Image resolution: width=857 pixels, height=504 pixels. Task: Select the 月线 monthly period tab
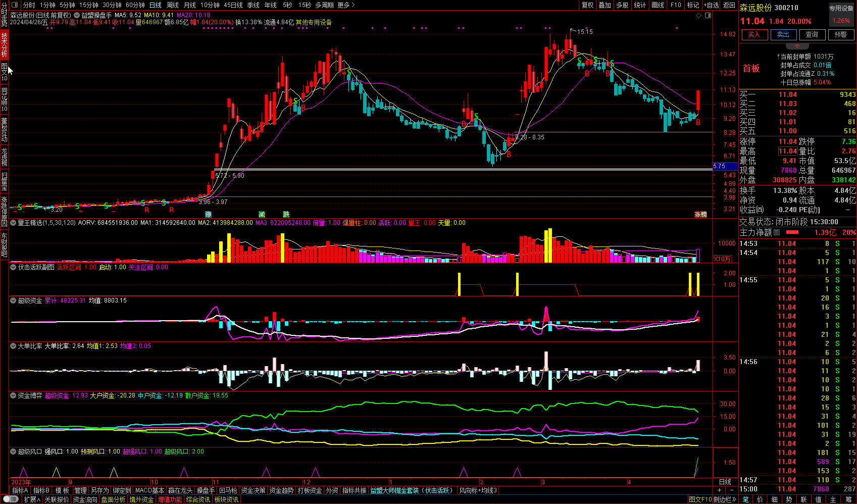point(190,5)
